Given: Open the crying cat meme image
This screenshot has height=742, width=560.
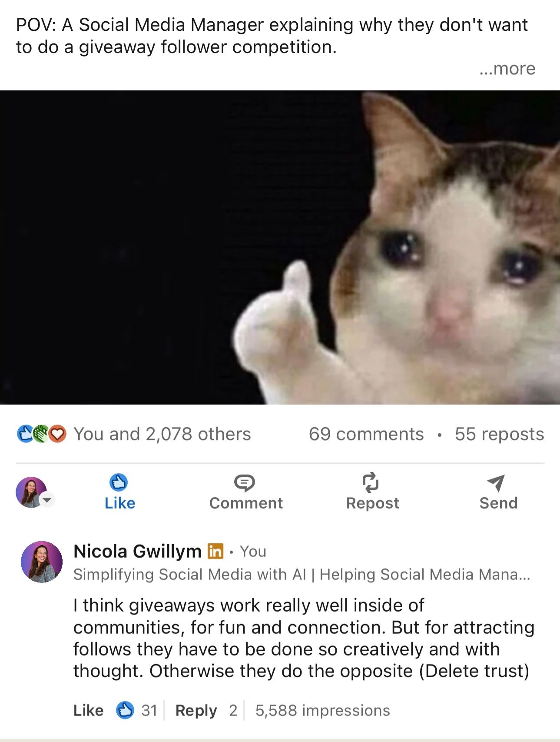Looking at the screenshot, I should (x=280, y=247).
